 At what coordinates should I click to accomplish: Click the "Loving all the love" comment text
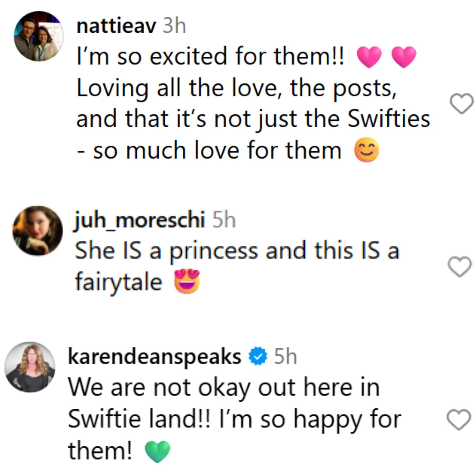click(x=236, y=88)
